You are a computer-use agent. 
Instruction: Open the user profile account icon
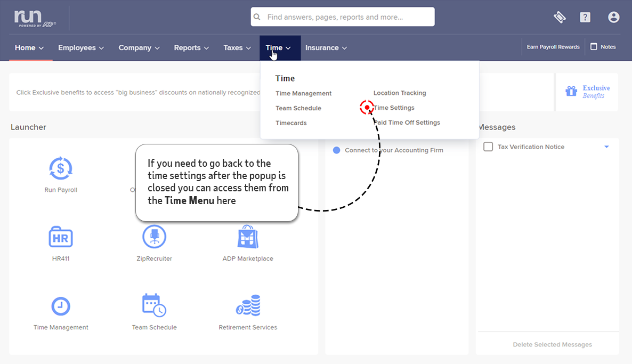pos(613,17)
